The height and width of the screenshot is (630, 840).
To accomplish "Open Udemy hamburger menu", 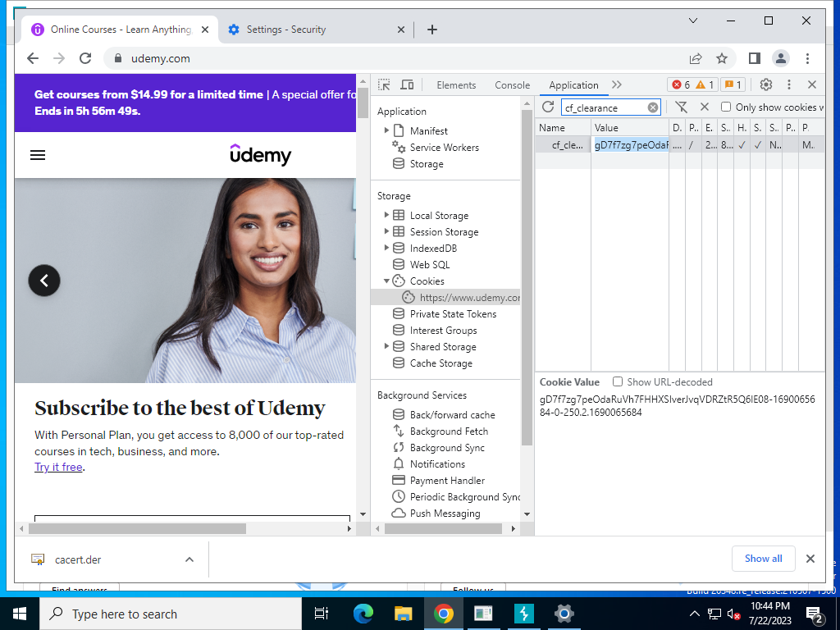I will [x=38, y=155].
